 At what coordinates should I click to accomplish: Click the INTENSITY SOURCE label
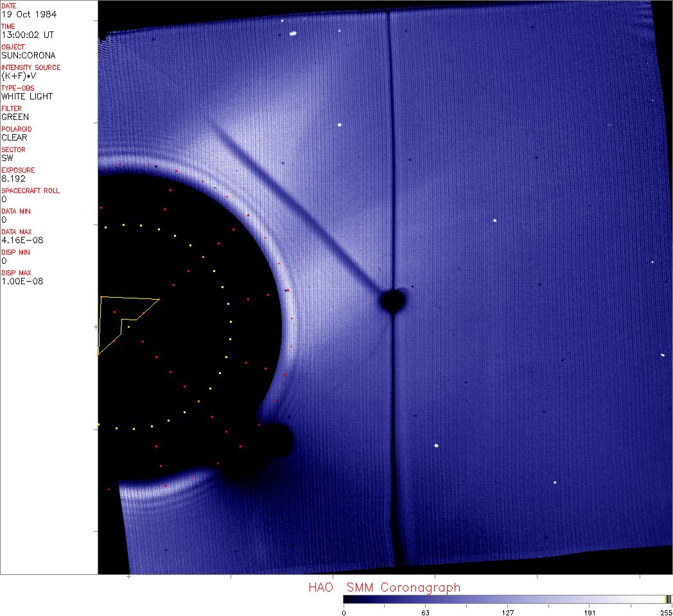pyautogui.click(x=31, y=67)
